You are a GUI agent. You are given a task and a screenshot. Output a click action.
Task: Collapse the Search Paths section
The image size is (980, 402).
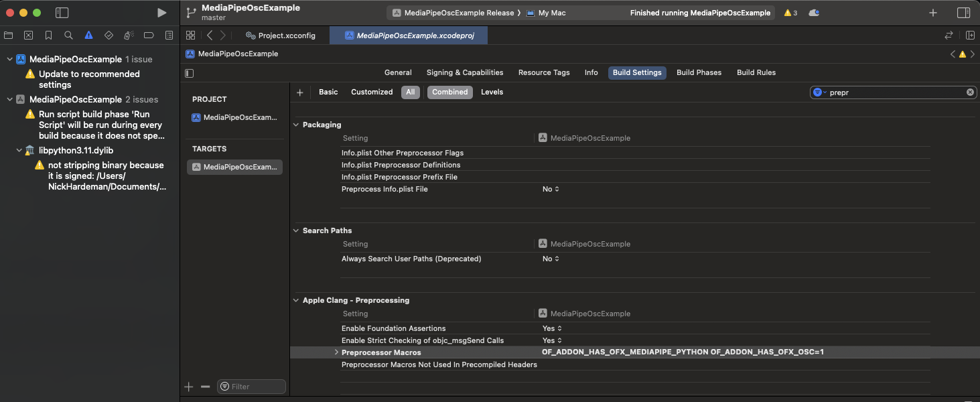[297, 230]
